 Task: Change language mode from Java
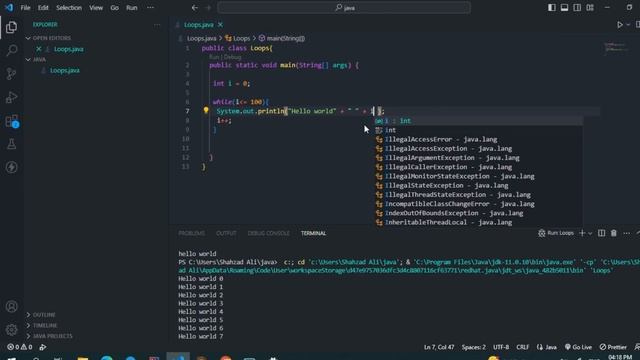point(551,347)
